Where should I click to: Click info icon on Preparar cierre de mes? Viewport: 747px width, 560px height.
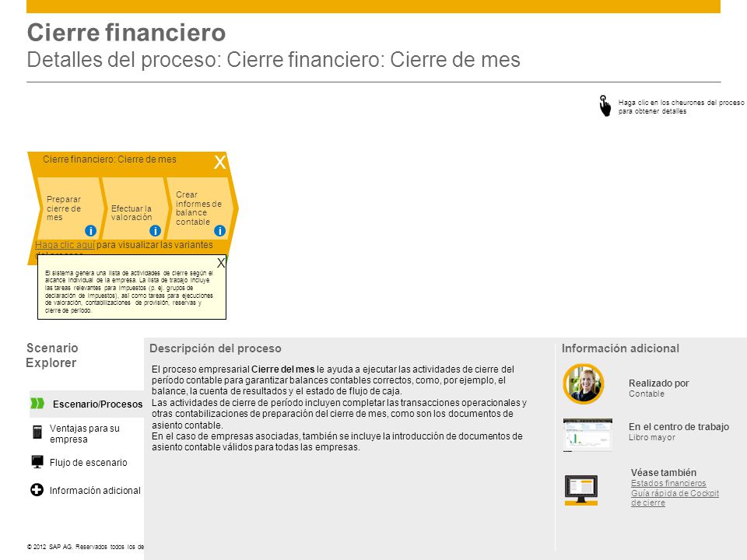coord(90,231)
